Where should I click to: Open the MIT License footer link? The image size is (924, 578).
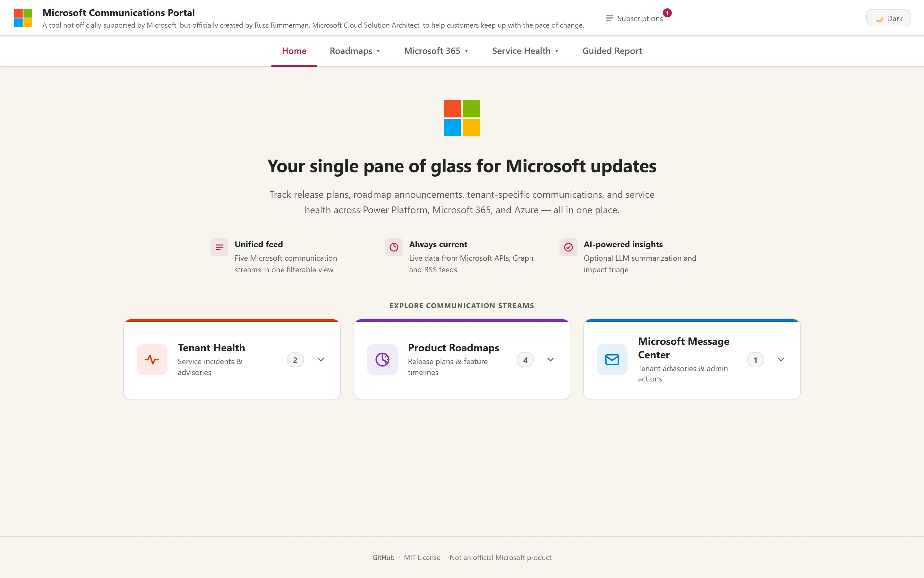coord(422,557)
